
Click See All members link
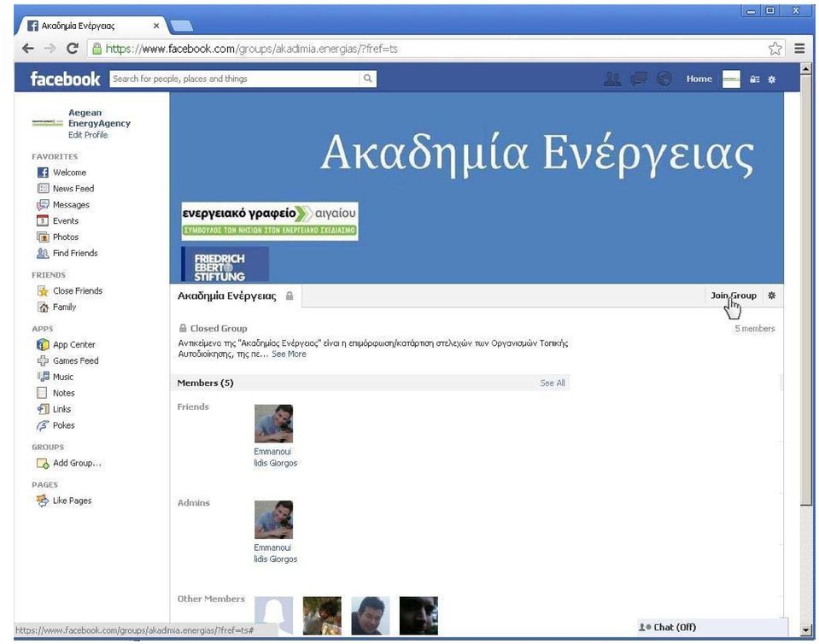pos(553,383)
